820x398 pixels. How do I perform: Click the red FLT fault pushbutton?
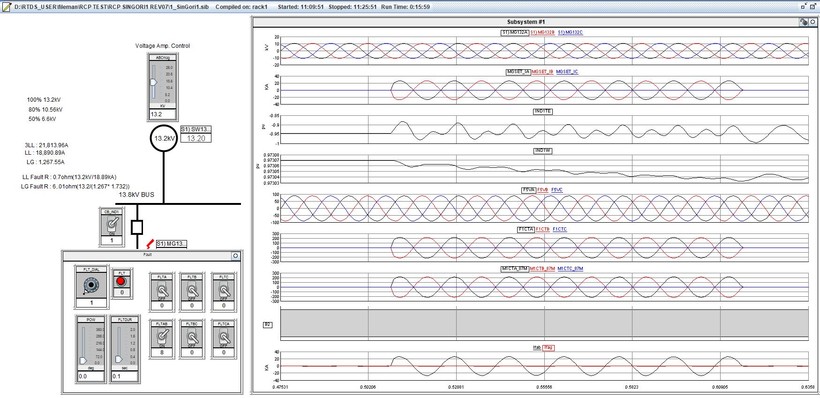(121, 281)
